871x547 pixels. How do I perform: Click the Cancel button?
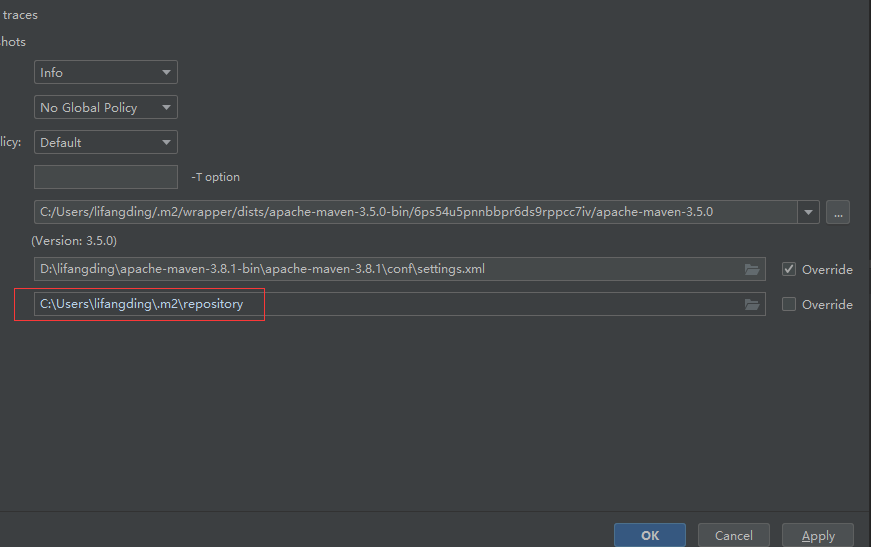(734, 535)
